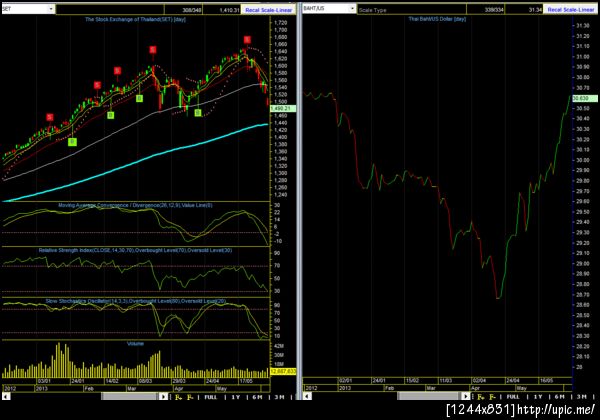Viewport: 600px width, 420px height.
Task: Zoom out with F- on Baht/US chart
Action: point(492,397)
